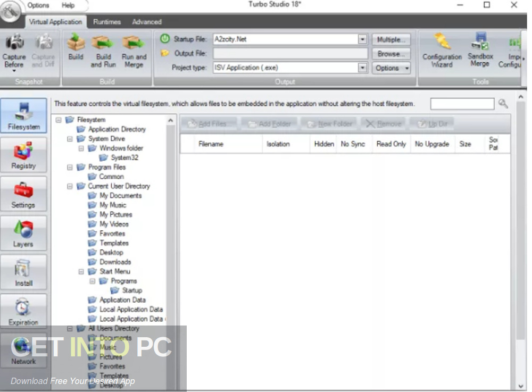Click the Multiple... button
Image resolution: width=532 pixels, height=392 pixels.
pos(391,40)
